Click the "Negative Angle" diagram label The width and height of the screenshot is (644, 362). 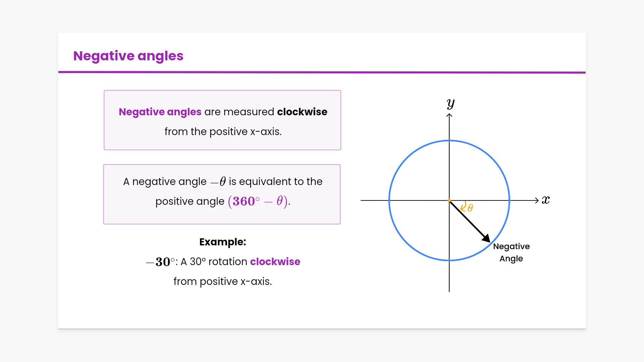pyautogui.click(x=511, y=252)
